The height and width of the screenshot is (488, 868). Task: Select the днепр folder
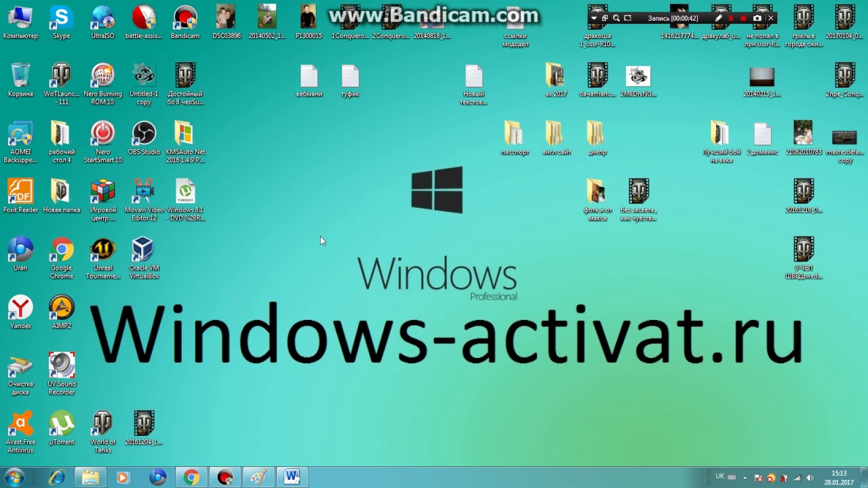(597, 138)
